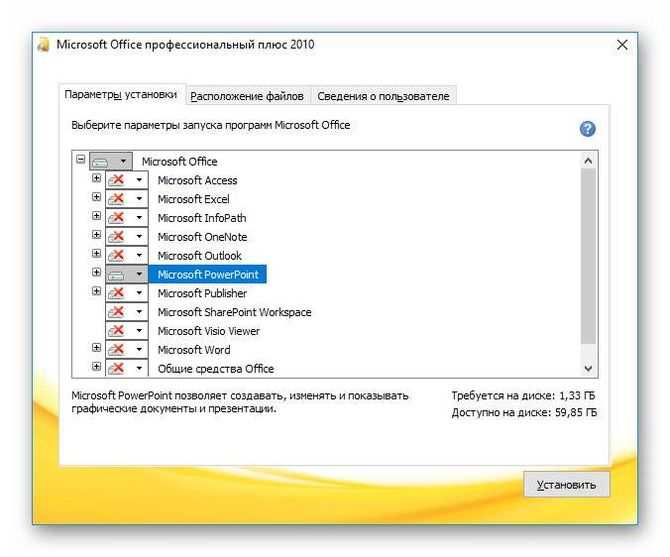
Task: Click the vertical scrollbar thumb
Action: click(x=588, y=256)
